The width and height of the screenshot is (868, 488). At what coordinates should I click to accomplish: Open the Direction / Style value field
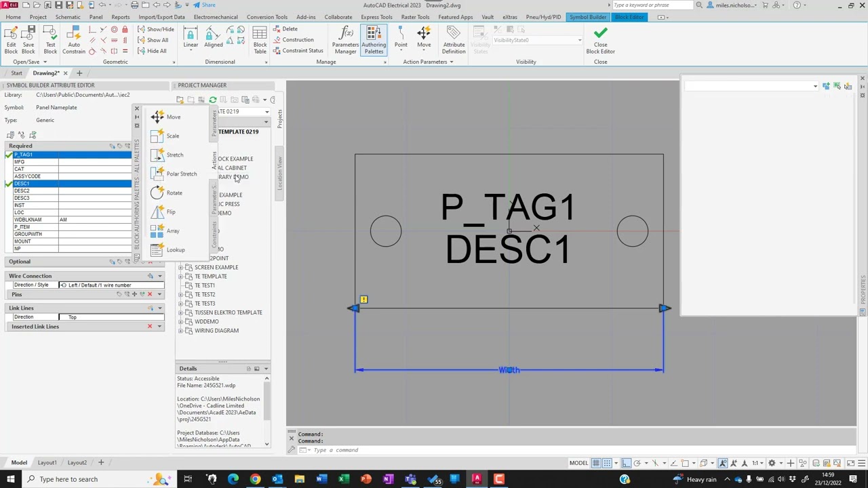coord(111,285)
